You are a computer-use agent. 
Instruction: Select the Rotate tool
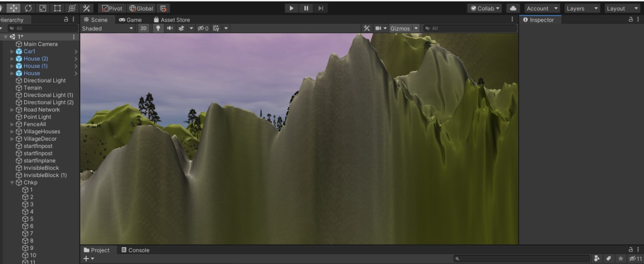28,8
